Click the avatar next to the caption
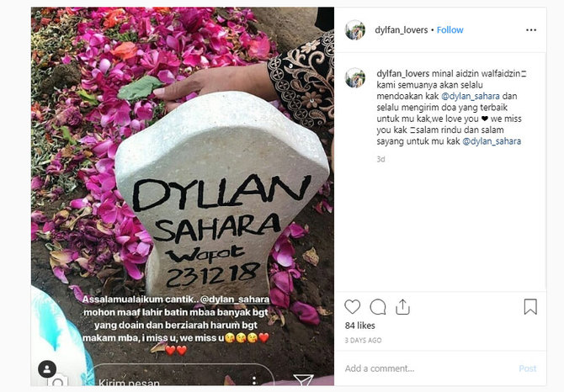The height and width of the screenshot is (392, 564). pos(355,78)
